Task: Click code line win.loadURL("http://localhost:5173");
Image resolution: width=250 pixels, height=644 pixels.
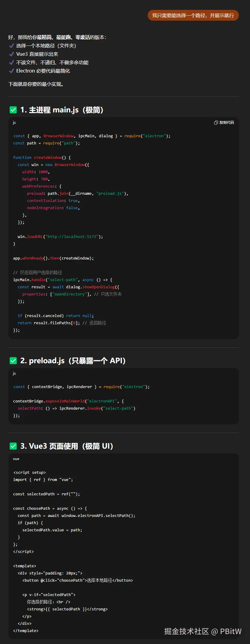Action: (60, 237)
